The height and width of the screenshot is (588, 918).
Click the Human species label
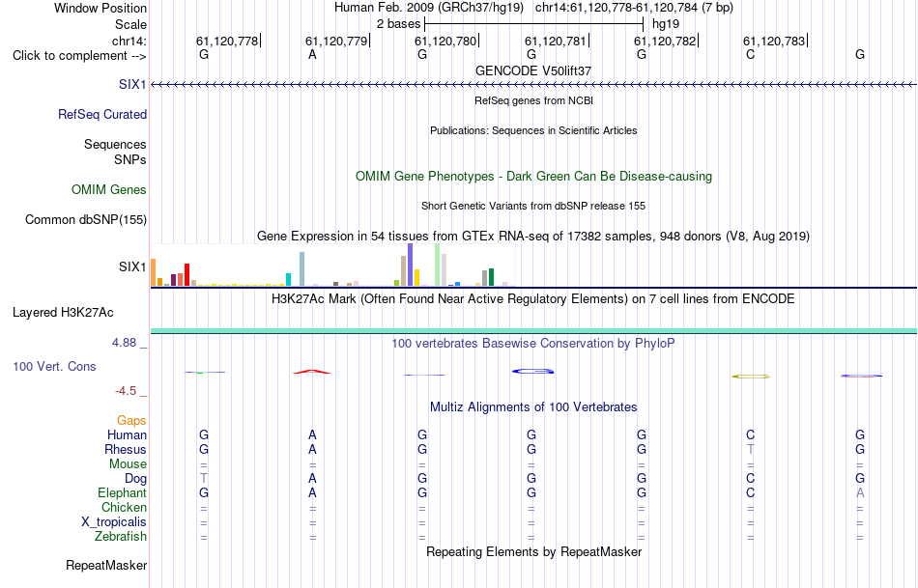[x=127, y=434]
